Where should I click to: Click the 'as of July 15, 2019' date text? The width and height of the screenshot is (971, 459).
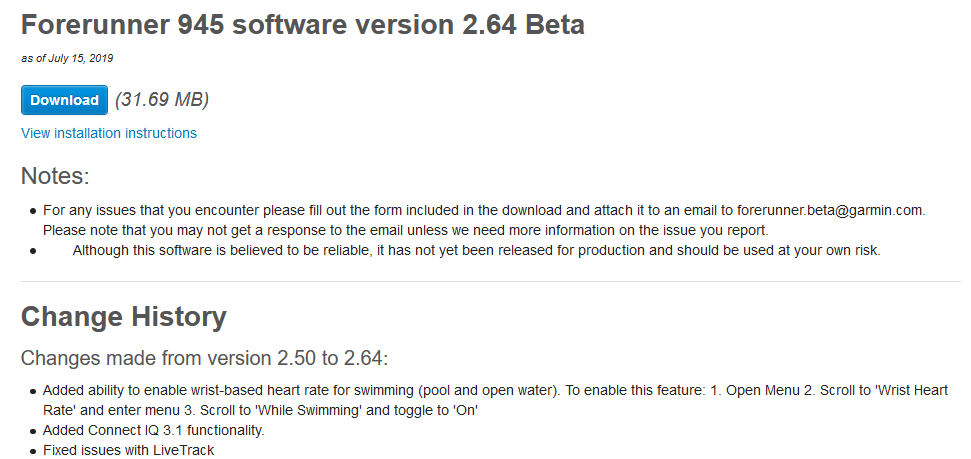pyautogui.click(x=67, y=58)
